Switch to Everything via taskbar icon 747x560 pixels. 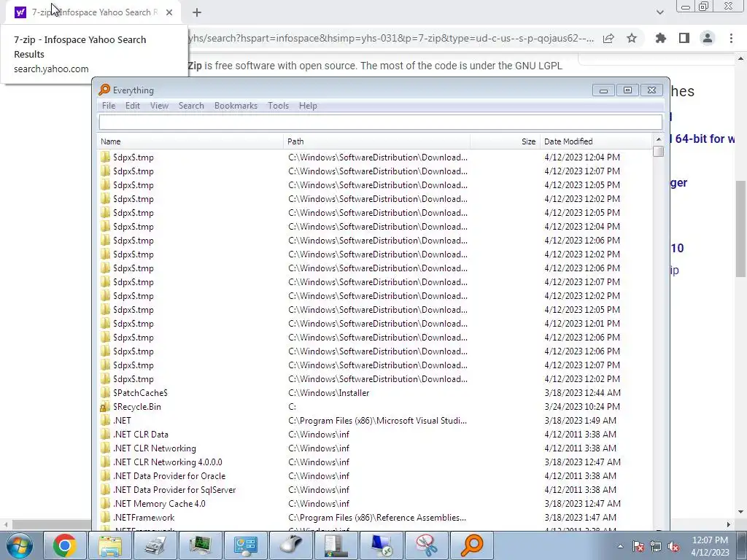pos(472,545)
